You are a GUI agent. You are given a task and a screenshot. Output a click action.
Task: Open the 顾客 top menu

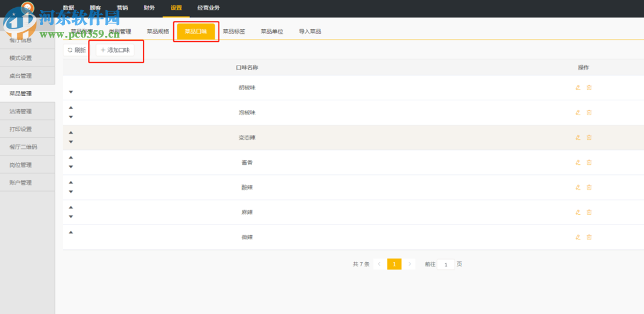[x=96, y=8]
